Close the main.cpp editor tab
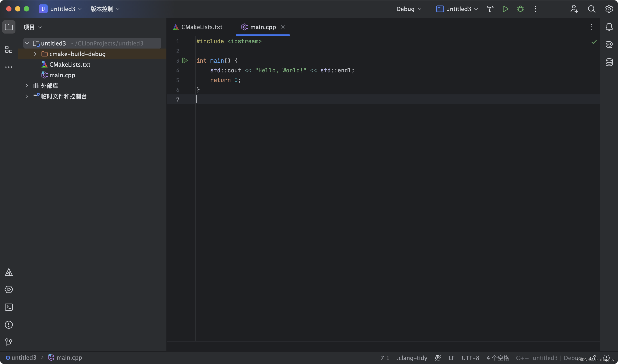This screenshot has height=364, width=618. click(x=283, y=27)
